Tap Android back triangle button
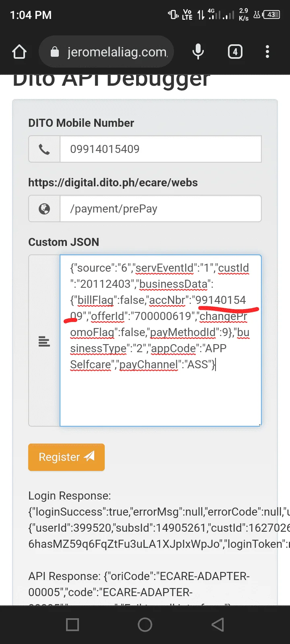290x644 pixels. [217, 625]
